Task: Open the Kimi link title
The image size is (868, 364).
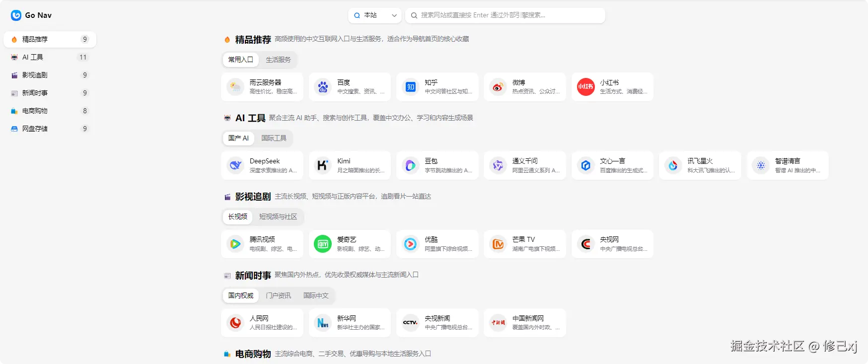Action: point(344,161)
